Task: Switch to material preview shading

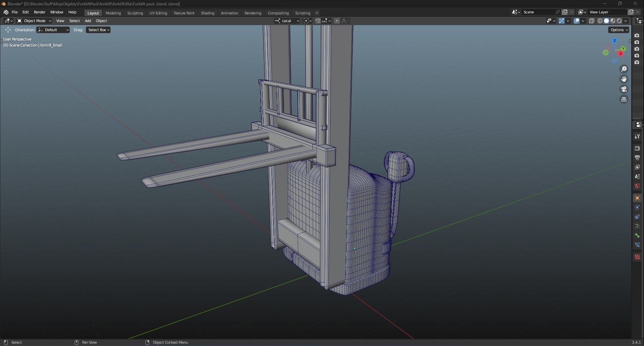Action: pyautogui.click(x=613, y=21)
